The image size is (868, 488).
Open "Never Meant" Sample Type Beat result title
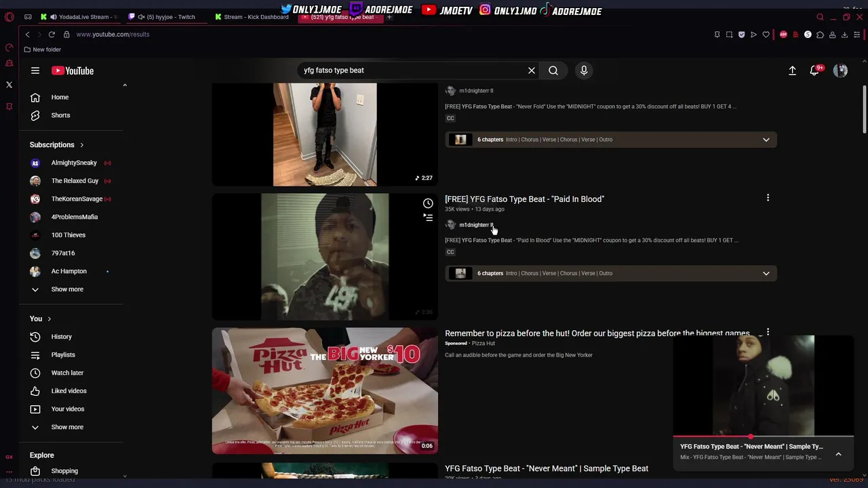click(547, 468)
